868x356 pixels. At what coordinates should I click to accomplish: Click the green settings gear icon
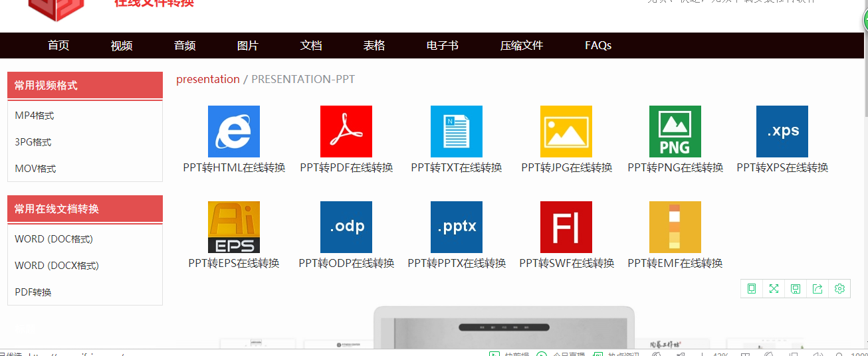tap(839, 288)
